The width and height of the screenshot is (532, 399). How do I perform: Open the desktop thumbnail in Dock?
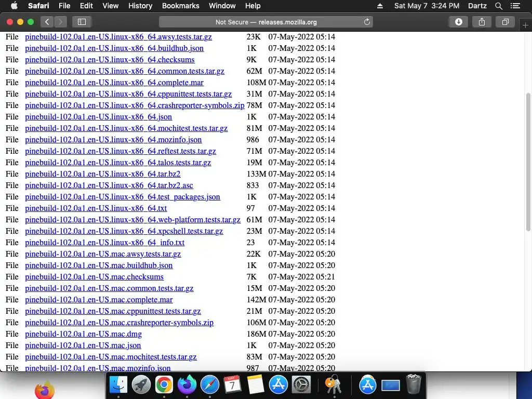(391, 385)
